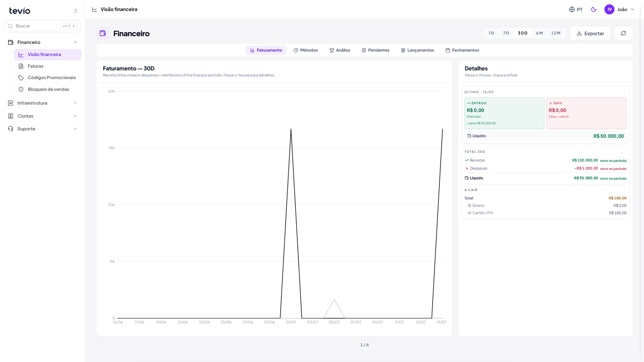
Task: Click the Financeiro wallet icon in sidebar
Action: click(11, 42)
